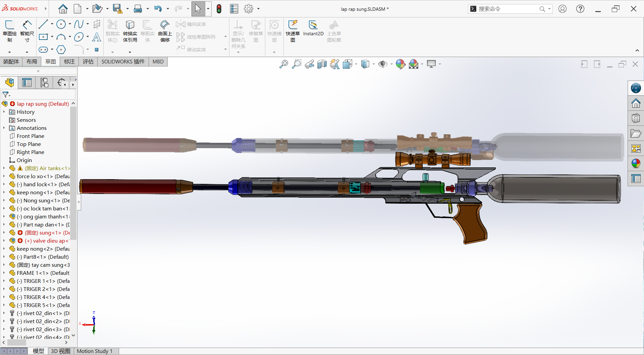Switch to the 评估 tab
Image resolution: width=644 pixels, height=355 pixels.
(88, 62)
